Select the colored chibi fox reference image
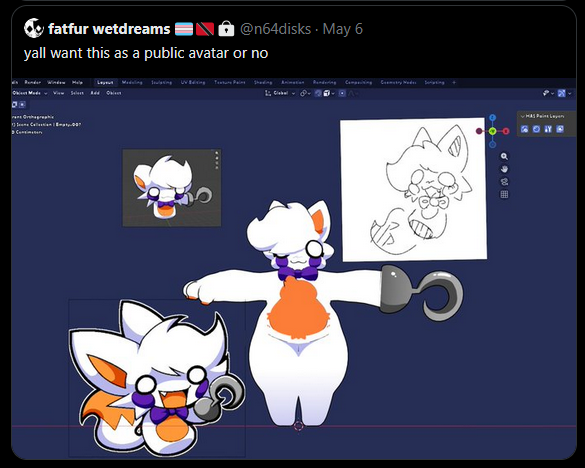The image size is (585, 468). pyautogui.click(x=157, y=377)
